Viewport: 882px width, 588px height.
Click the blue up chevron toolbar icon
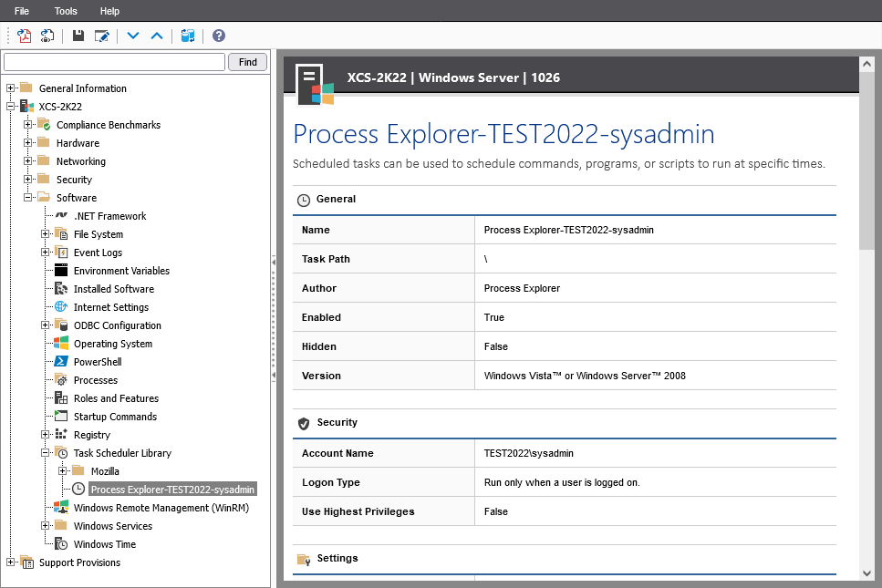[x=157, y=36]
